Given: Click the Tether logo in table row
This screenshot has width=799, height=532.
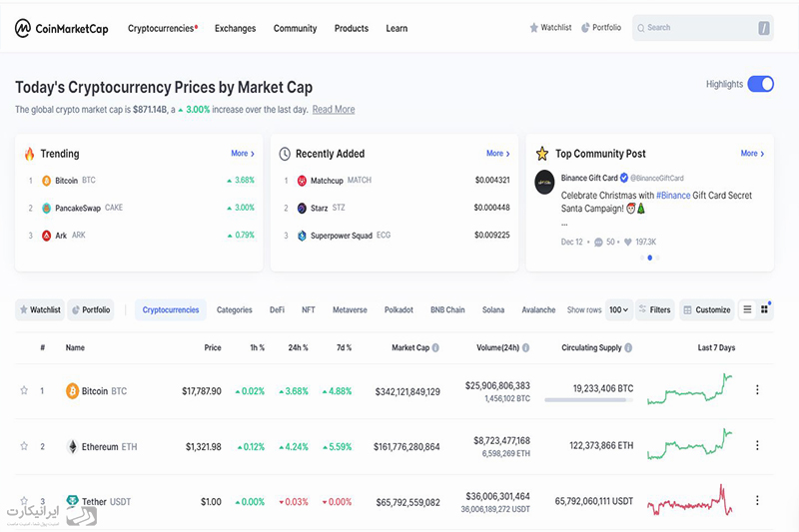Looking at the screenshot, I should pos(72,501).
